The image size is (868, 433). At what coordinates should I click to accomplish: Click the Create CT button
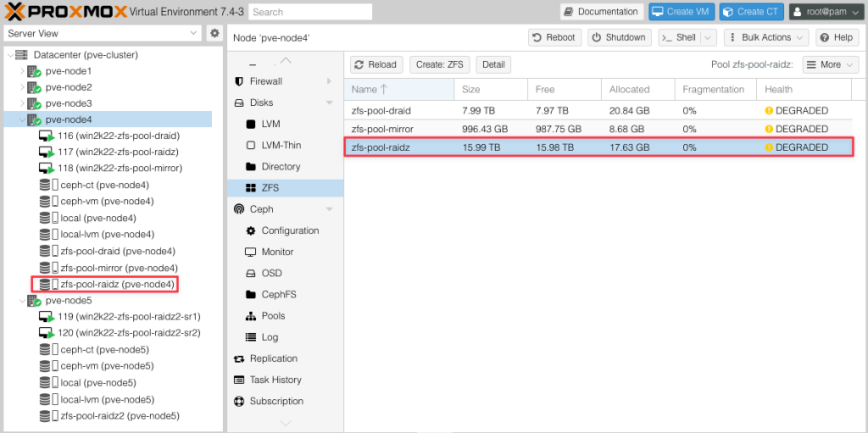click(751, 12)
